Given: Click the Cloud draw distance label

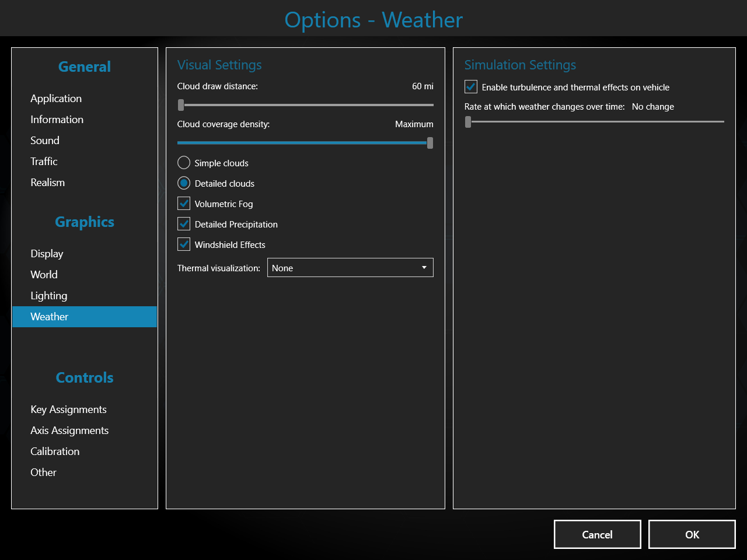Looking at the screenshot, I should [218, 86].
